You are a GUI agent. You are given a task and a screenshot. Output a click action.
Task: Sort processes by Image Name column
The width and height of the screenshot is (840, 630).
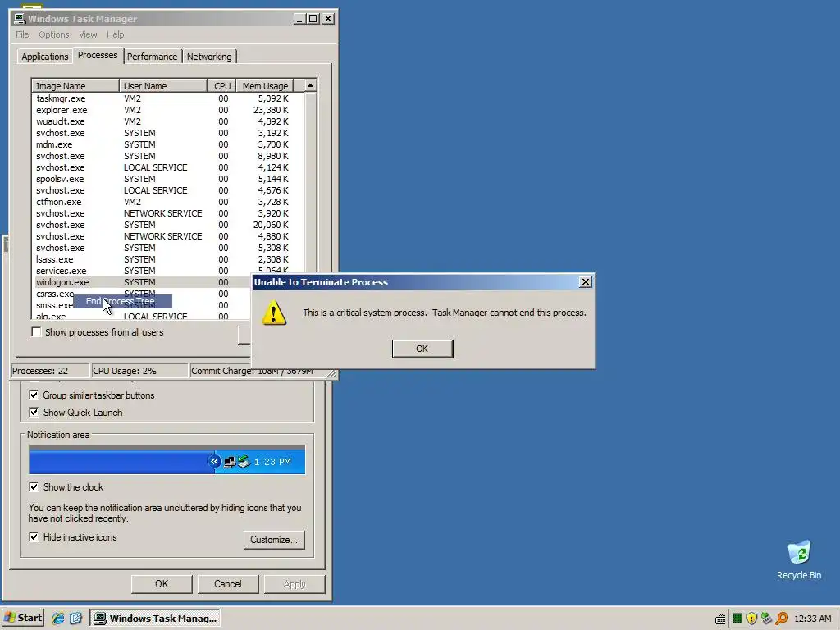click(75, 85)
